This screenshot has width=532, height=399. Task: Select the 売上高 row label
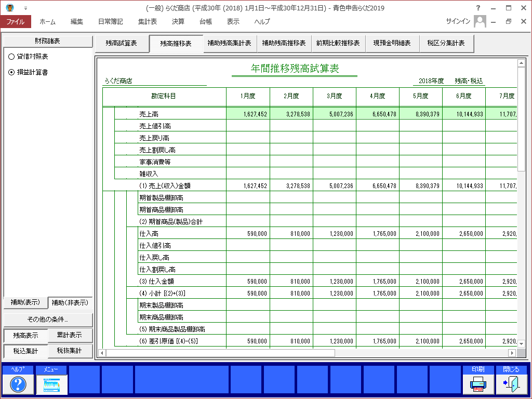[x=149, y=114]
